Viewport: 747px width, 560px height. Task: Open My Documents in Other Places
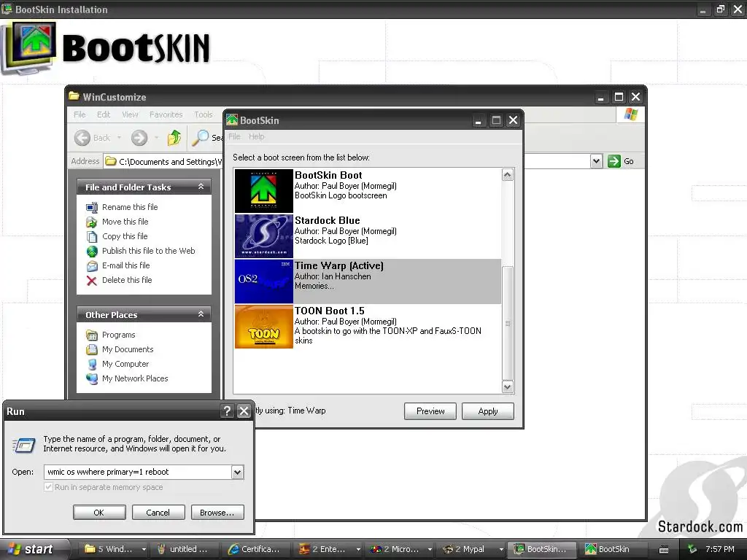pyautogui.click(x=128, y=349)
